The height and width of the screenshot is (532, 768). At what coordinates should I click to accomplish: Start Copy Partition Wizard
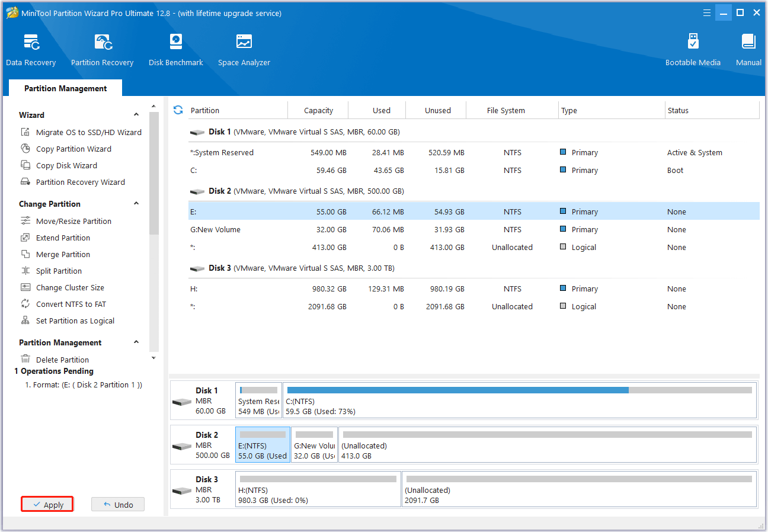[x=66, y=149]
